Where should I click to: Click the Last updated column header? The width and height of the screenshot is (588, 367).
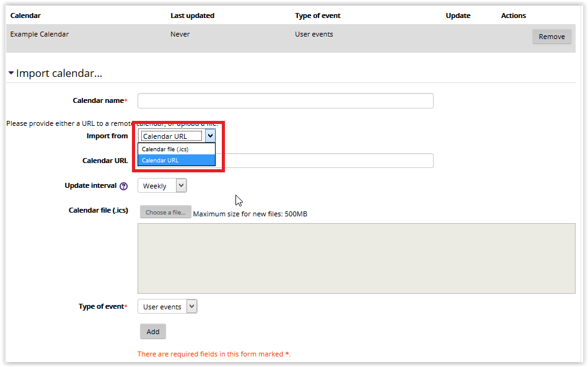pos(192,15)
